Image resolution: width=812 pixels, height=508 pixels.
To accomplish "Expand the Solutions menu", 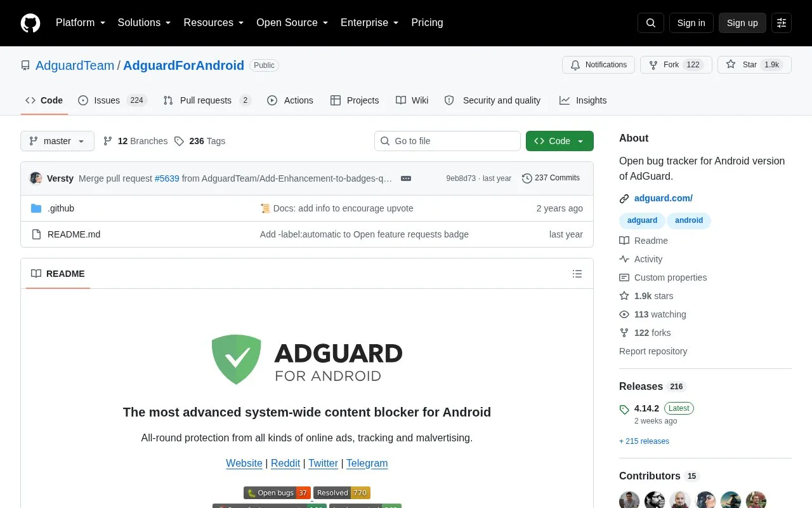I will 145,23.
